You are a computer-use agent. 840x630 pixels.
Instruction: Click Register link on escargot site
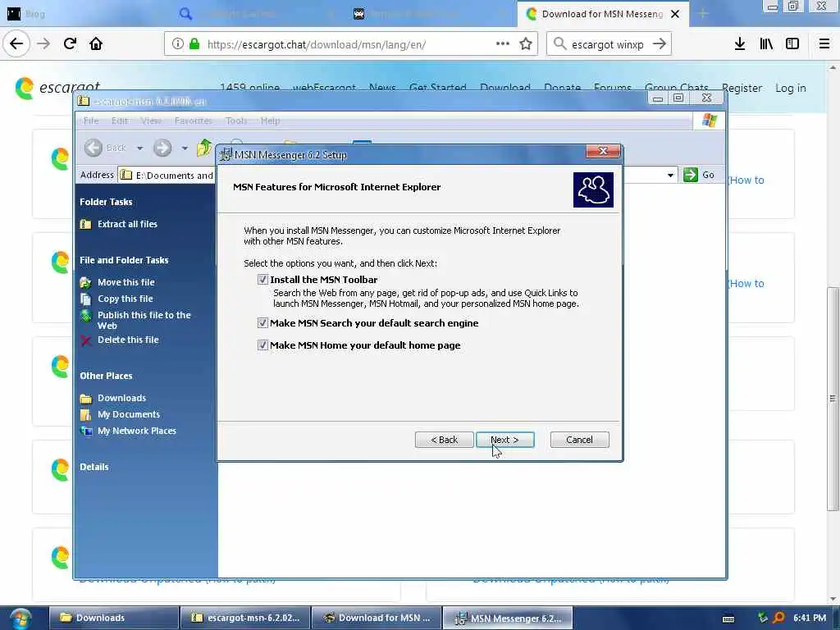point(742,88)
